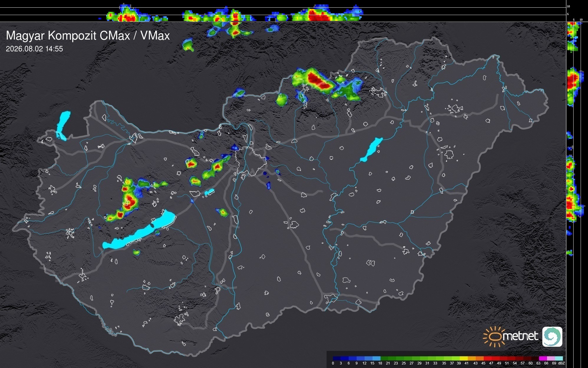Pick the dark green 18–21 dBZ swatch

[x=384, y=358]
